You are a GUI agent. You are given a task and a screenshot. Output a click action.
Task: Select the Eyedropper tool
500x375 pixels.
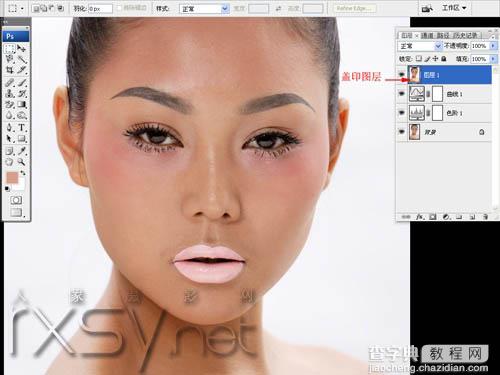(22, 151)
